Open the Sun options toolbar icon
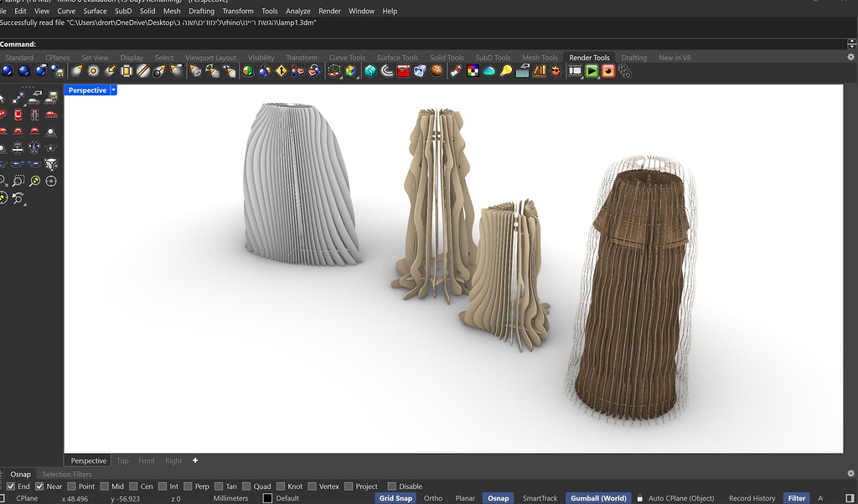858x504 pixels. tap(556, 72)
